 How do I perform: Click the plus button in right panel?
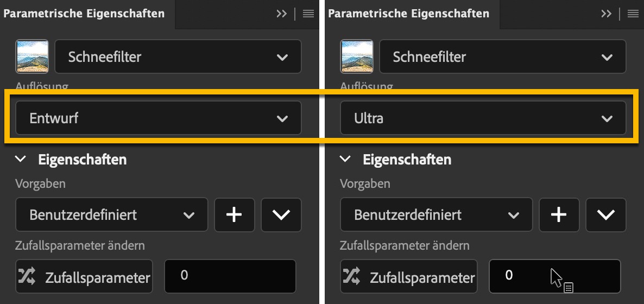[x=559, y=215]
